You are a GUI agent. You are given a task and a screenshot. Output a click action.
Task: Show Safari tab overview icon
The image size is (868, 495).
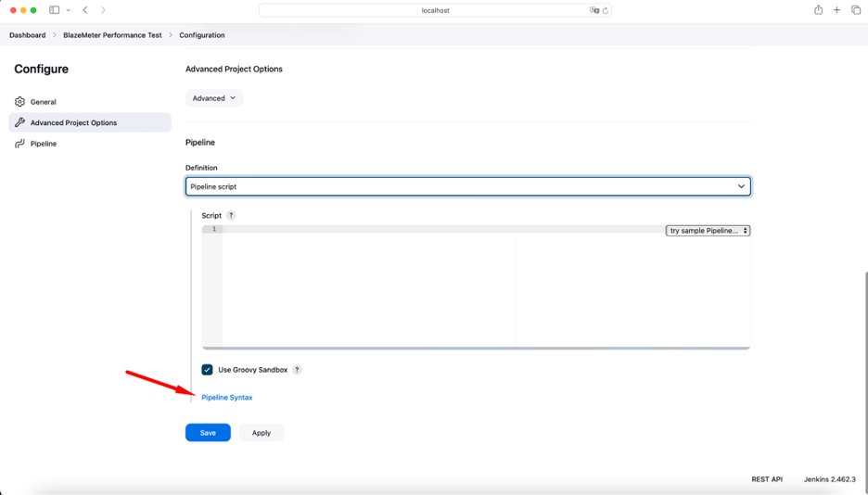tap(856, 10)
